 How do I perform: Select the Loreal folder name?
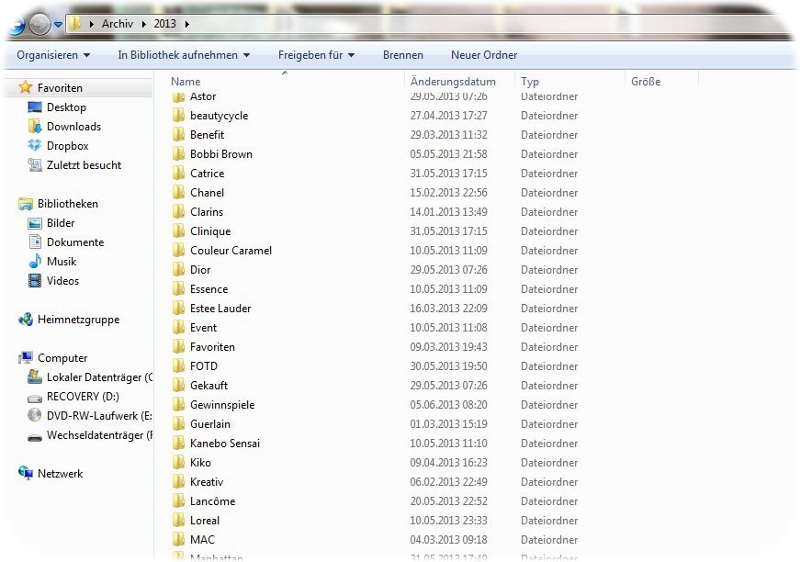(205, 521)
